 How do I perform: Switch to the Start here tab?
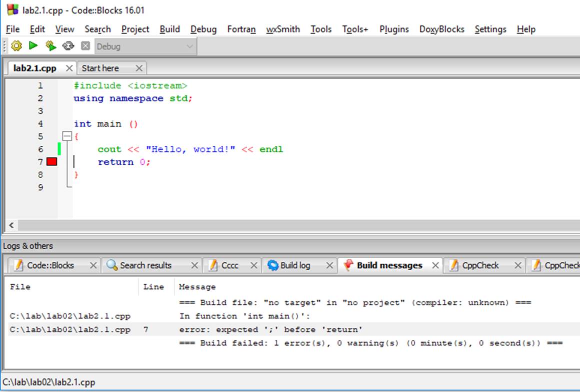coord(100,68)
